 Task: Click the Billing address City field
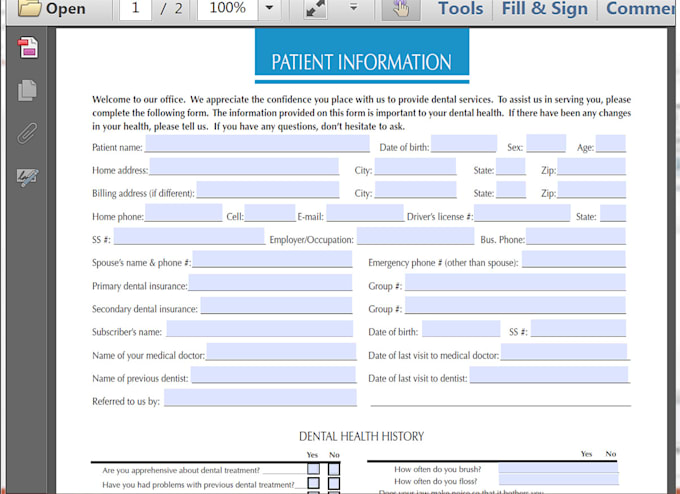tap(415, 190)
